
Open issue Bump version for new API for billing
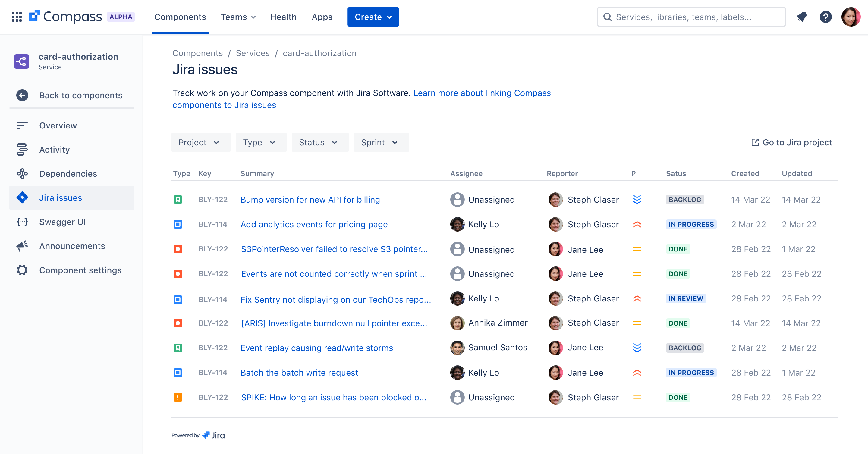point(310,200)
